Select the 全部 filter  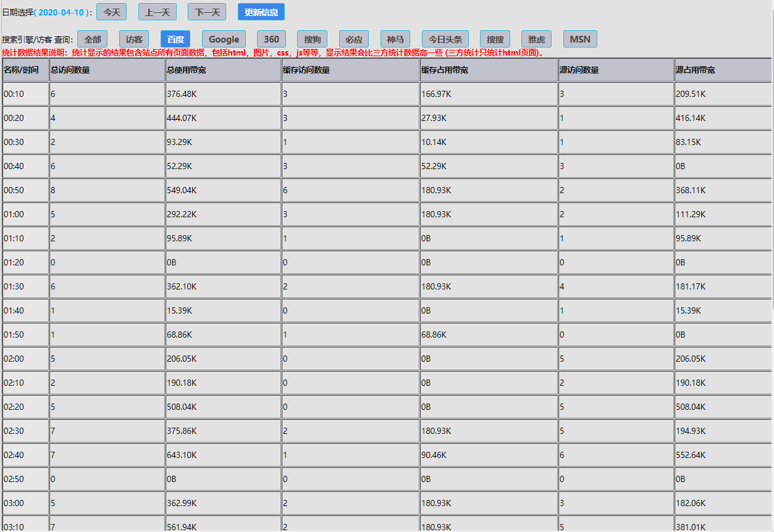93,39
